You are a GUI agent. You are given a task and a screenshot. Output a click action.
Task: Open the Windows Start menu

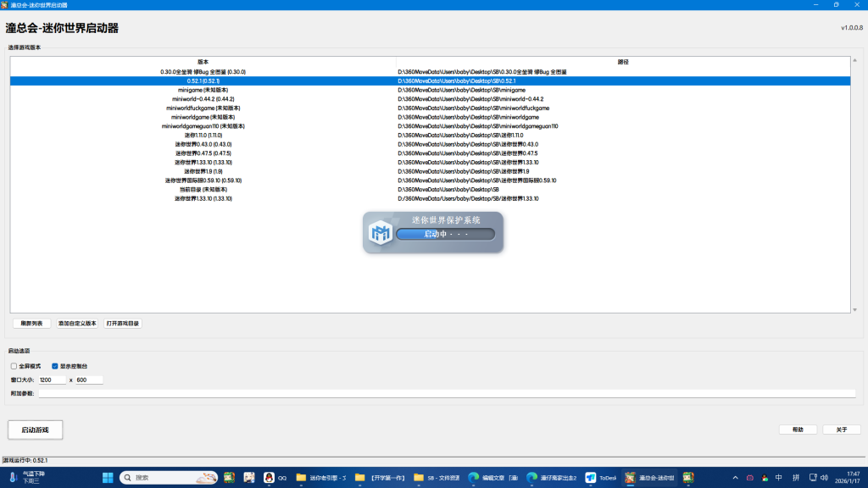108,478
